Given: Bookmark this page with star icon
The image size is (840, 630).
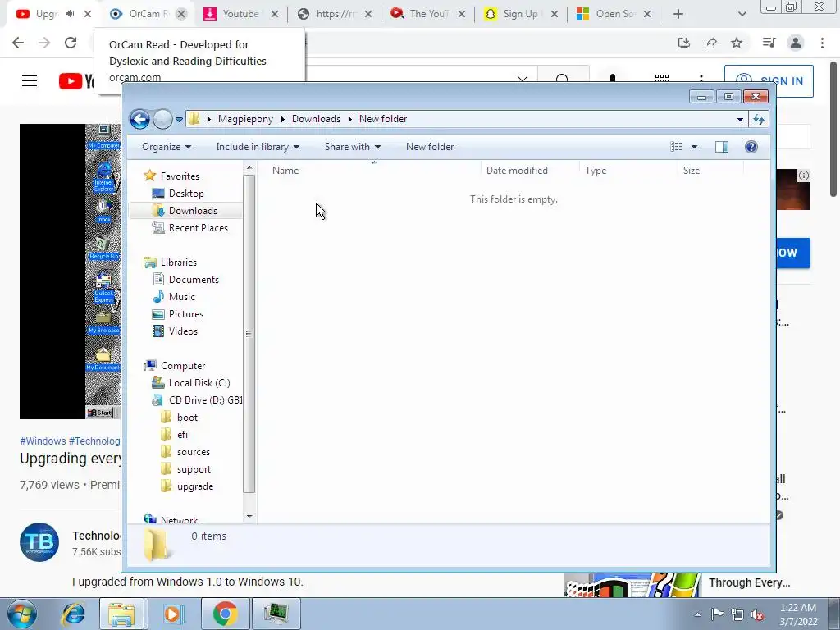Looking at the screenshot, I should 737,43.
